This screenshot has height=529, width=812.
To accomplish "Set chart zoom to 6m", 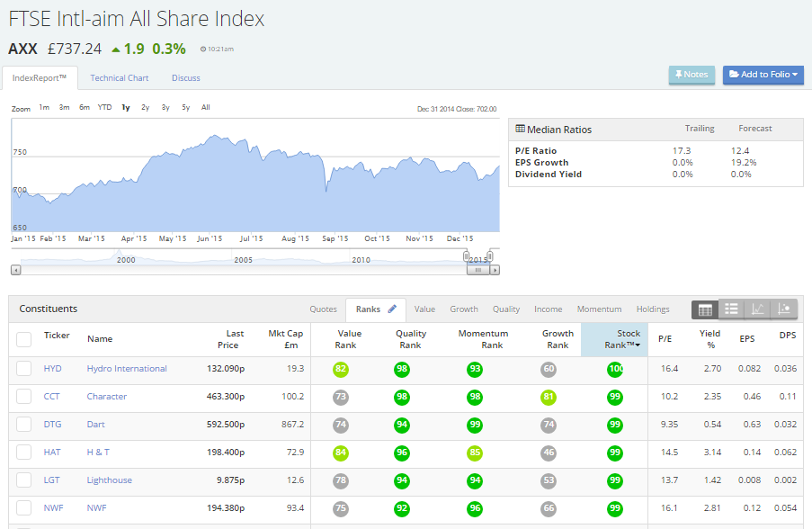I will pos(85,107).
